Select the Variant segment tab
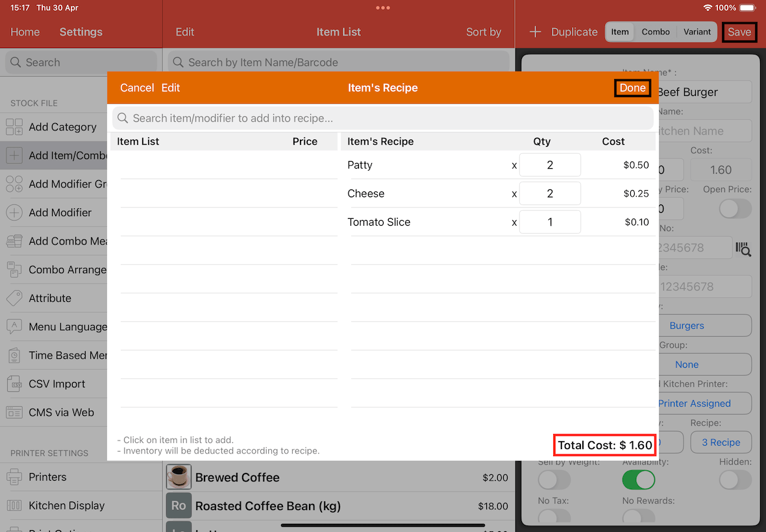The width and height of the screenshot is (766, 532). 697,32
